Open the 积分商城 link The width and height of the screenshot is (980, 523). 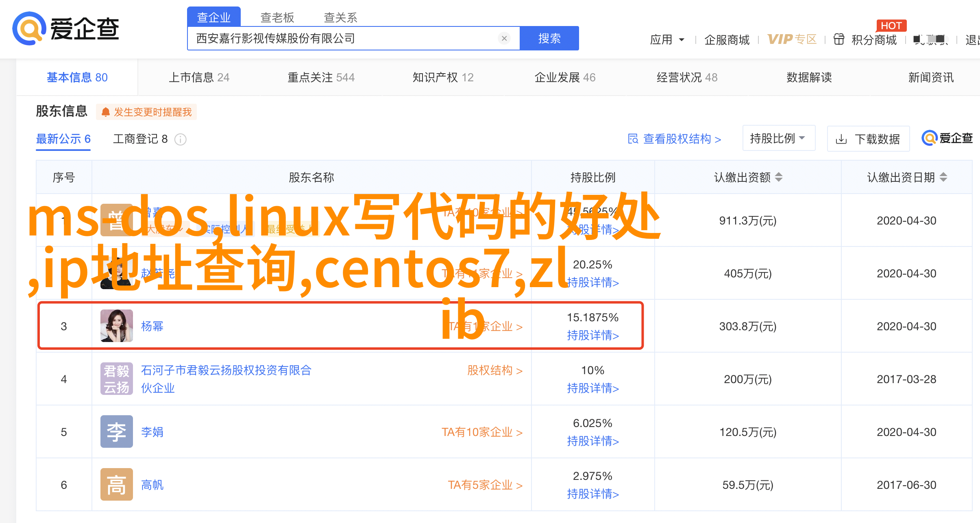(x=874, y=39)
